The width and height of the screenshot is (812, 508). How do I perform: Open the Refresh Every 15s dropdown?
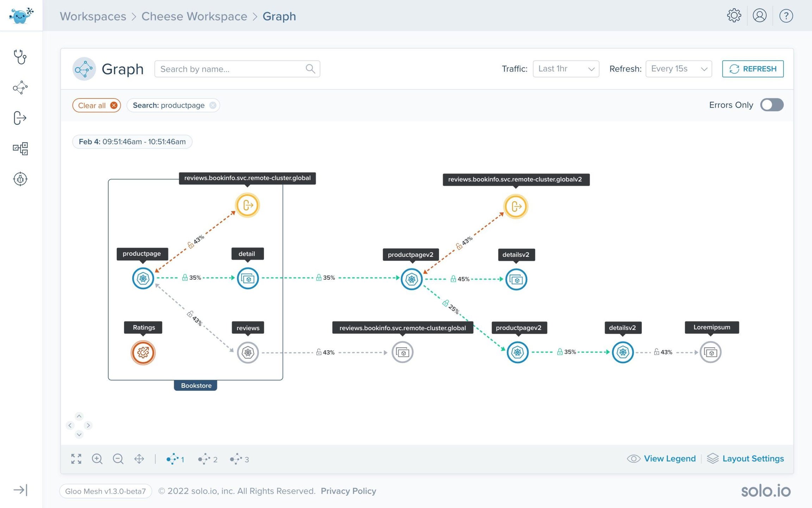(x=678, y=69)
